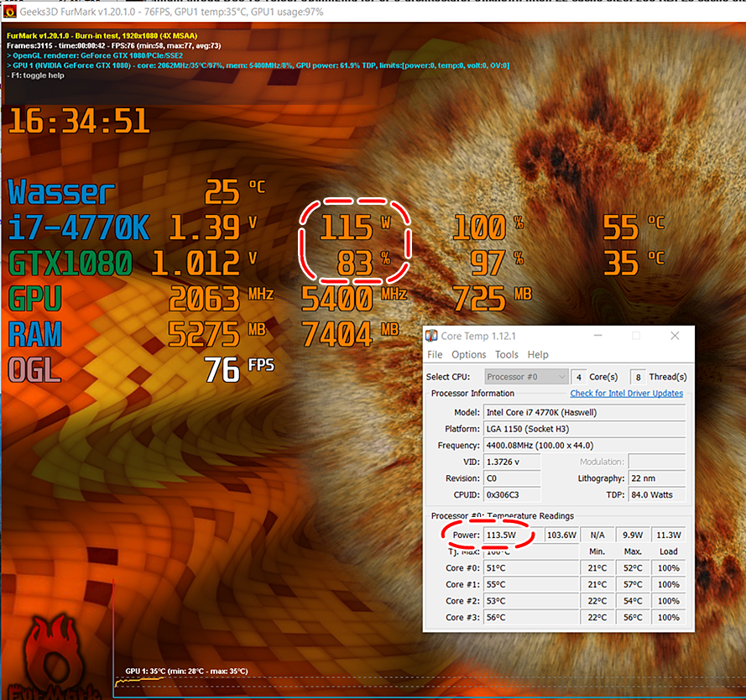The image size is (746, 700).
Task: Click the power reading 11.3W
Action: pos(669,535)
